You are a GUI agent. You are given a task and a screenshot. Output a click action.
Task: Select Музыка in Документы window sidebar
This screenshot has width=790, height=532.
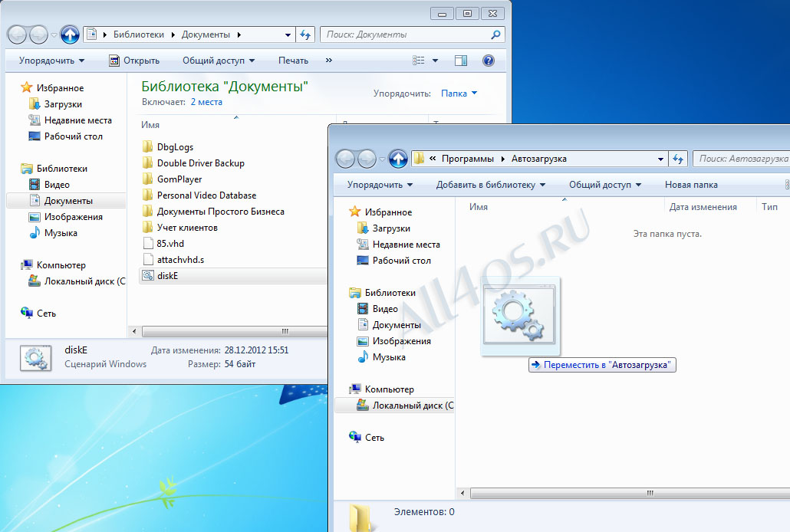(53, 233)
